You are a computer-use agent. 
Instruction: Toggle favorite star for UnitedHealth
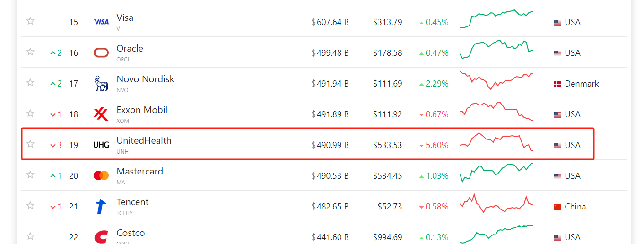click(x=30, y=144)
